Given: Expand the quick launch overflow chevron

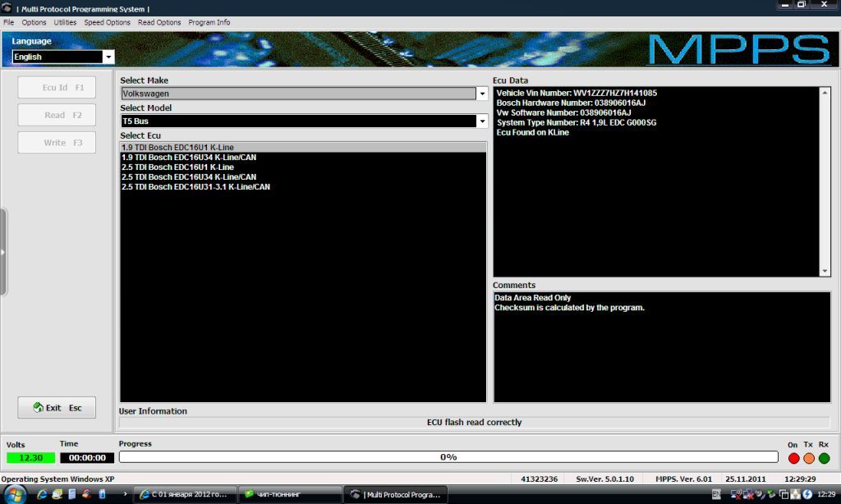Looking at the screenshot, I should (x=125, y=494).
